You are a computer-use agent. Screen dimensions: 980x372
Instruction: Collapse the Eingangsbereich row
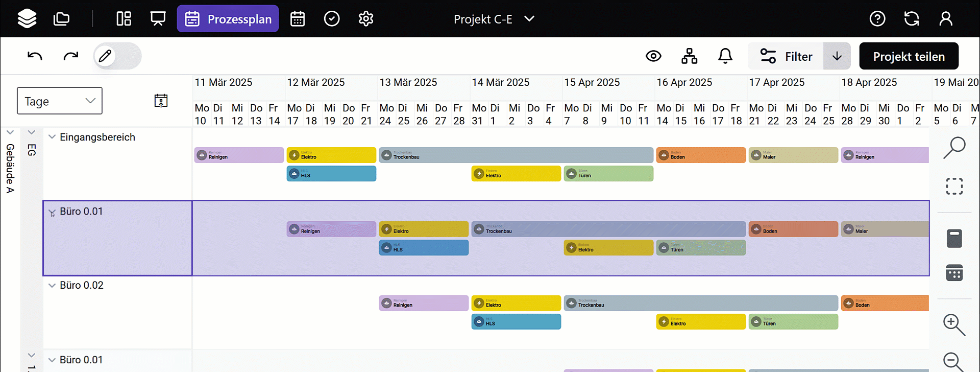tap(52, 137)
